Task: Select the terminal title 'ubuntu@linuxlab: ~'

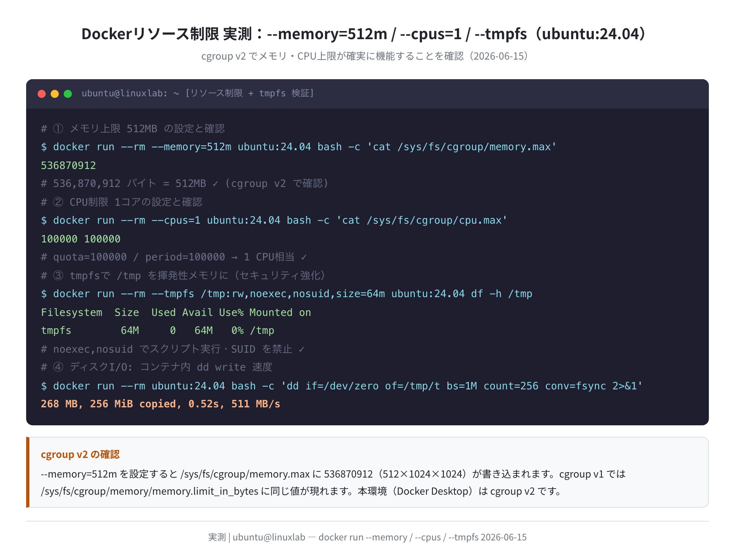Action: coord(131,93)
